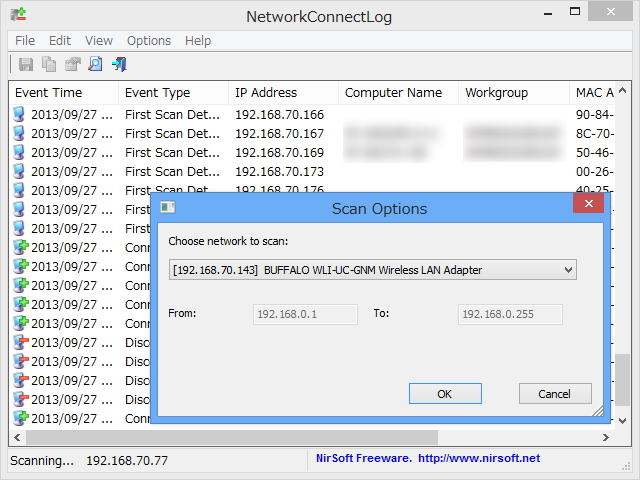Click the Find magnifier toolbar icon
This screenshot has width=640, height=480.
96,65
